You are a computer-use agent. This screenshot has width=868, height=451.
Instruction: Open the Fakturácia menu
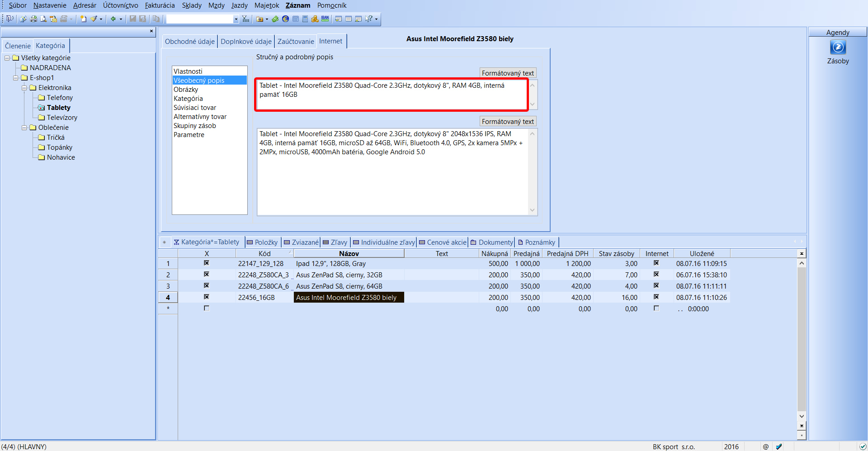[160, 5]
